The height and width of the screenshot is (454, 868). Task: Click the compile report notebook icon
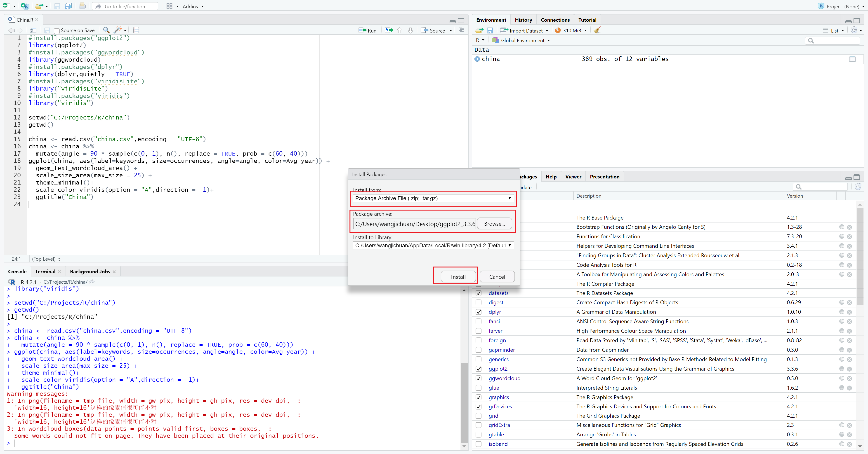coord(136,30)
